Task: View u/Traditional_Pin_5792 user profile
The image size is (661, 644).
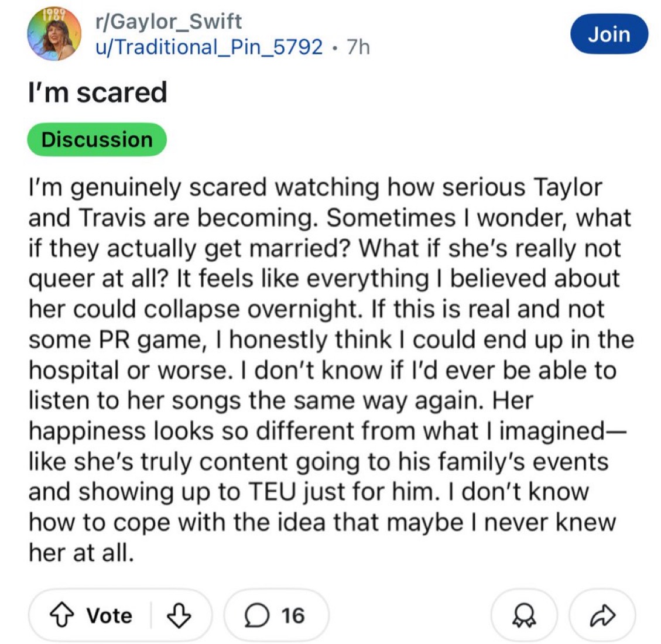Action: point(208,46)
